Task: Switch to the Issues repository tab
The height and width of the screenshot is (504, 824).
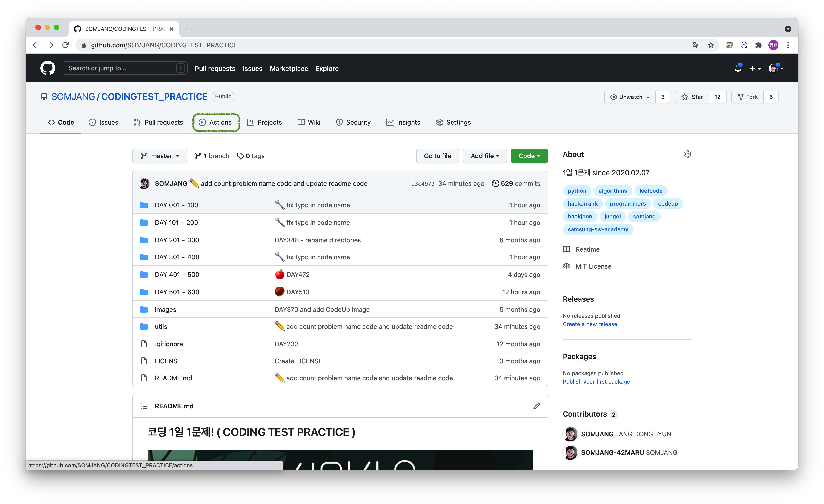Action: 103,122
